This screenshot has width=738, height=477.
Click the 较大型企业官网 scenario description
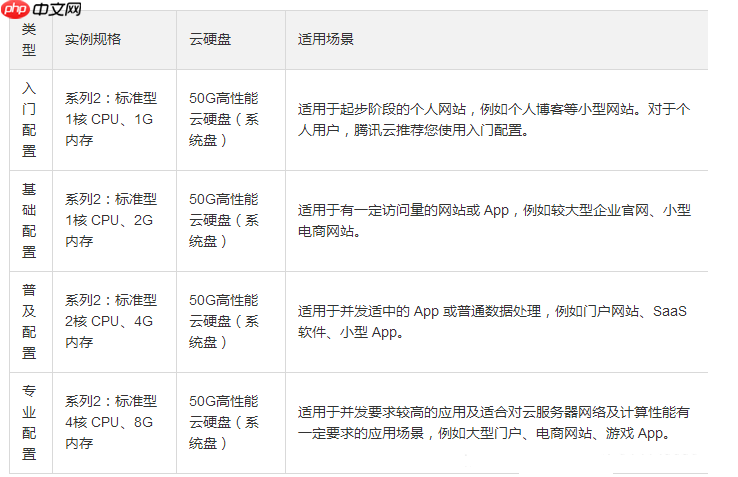coord(494,220)
